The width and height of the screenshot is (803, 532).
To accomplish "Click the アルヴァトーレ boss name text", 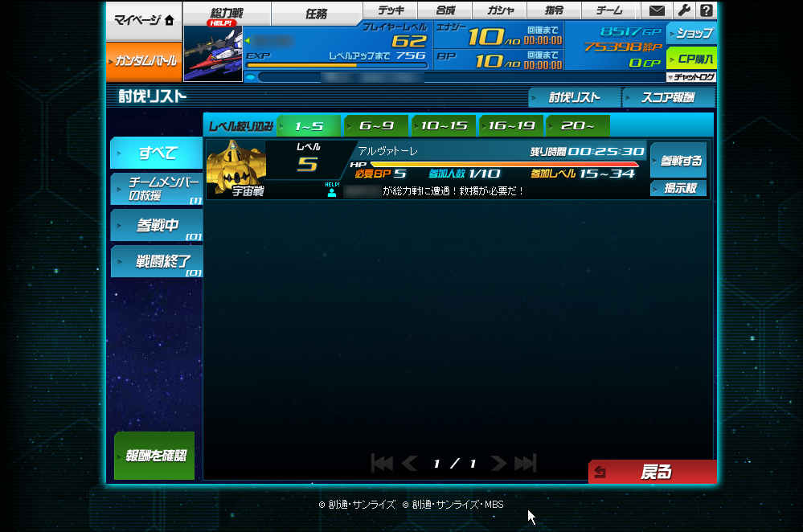I will (387, 151).
